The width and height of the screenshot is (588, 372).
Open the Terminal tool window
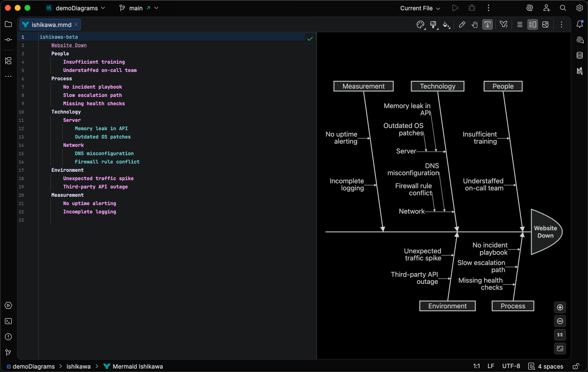8,321
